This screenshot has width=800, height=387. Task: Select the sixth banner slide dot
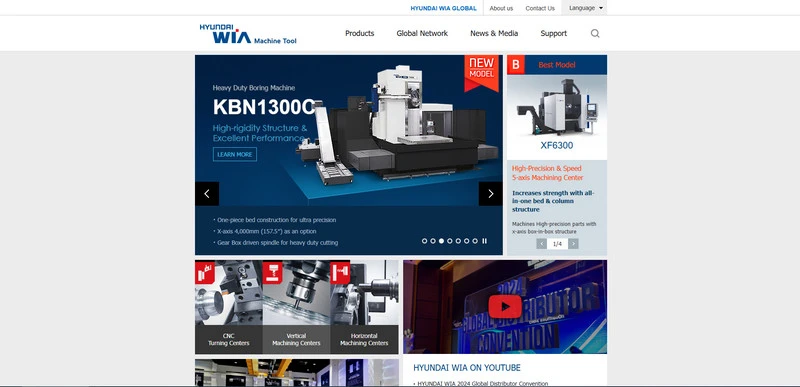pos(466,241)
